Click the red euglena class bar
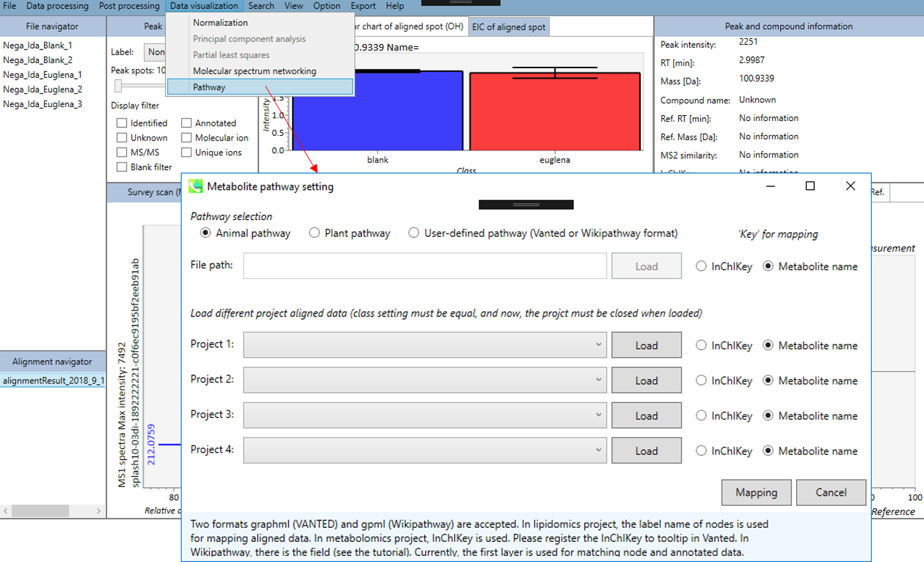This screenshot has width=924, height=562. (x=554, y=112)
